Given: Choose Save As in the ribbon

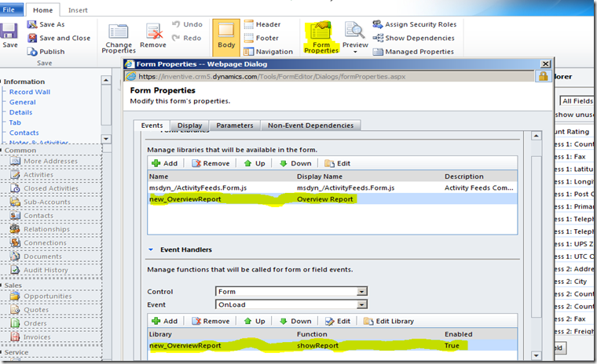Looking at the screenshot, I should (x=46, y=24).
